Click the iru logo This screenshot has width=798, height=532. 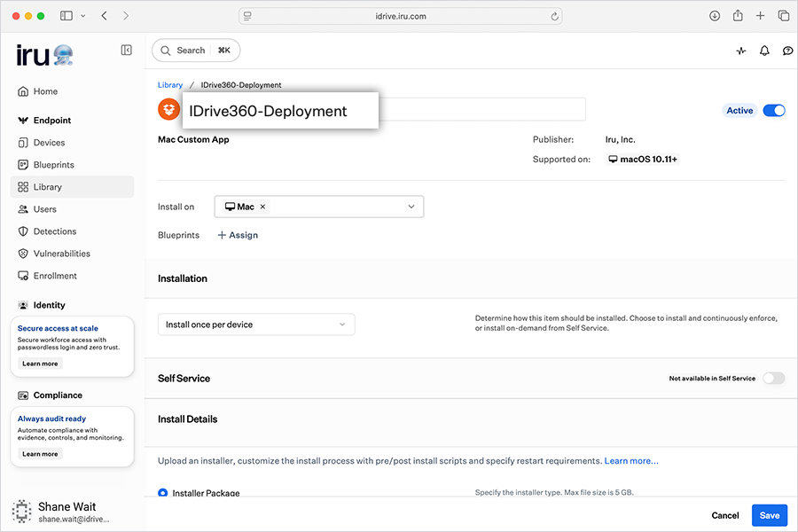coord(45,55)
